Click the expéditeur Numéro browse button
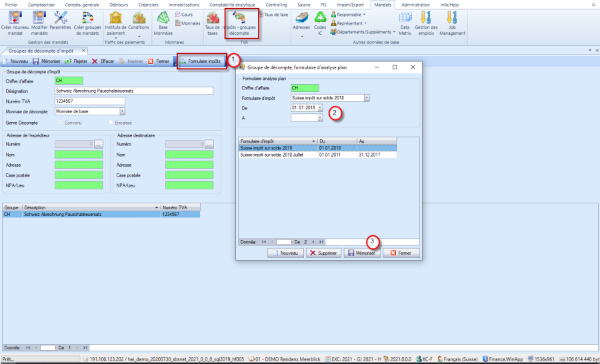 (99, 144)
